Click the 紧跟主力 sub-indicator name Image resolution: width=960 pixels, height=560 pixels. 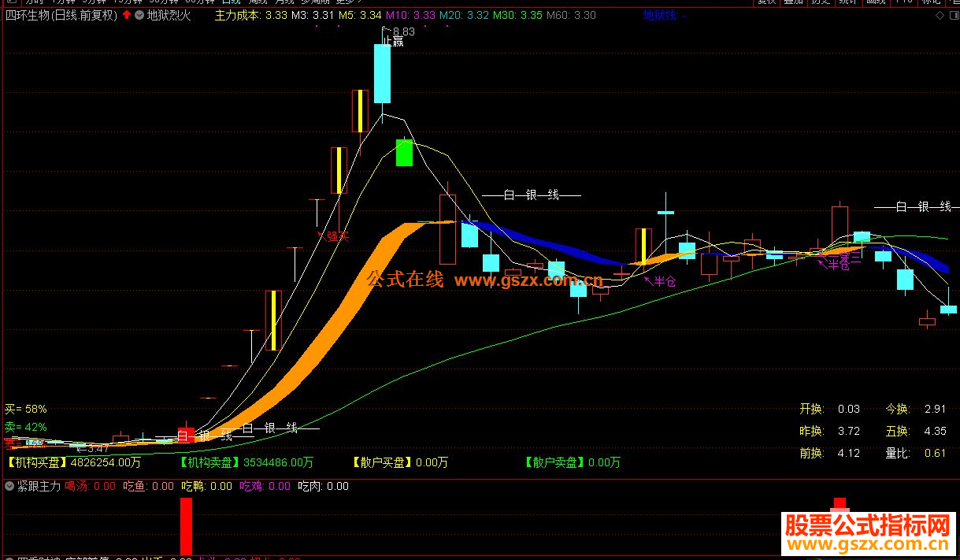(39, 487)
